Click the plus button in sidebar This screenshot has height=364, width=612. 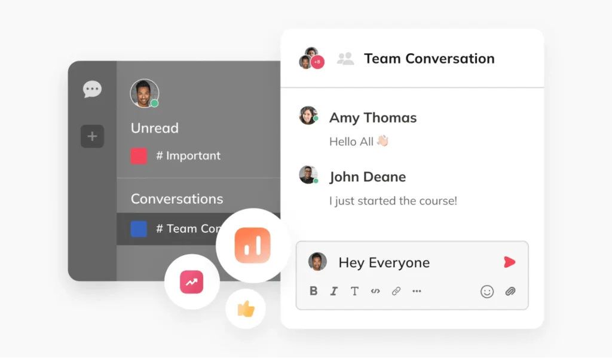pyautogui.click(x=92, y=136)
